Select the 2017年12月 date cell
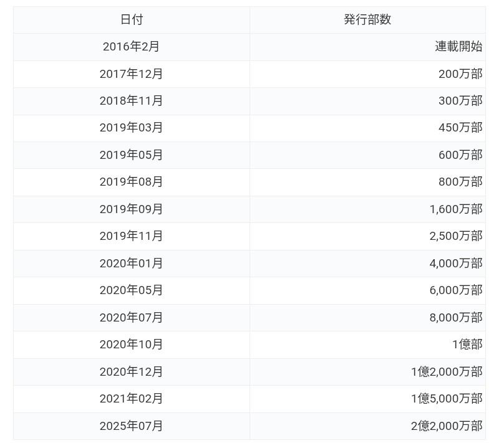 [x=131, y=74]
